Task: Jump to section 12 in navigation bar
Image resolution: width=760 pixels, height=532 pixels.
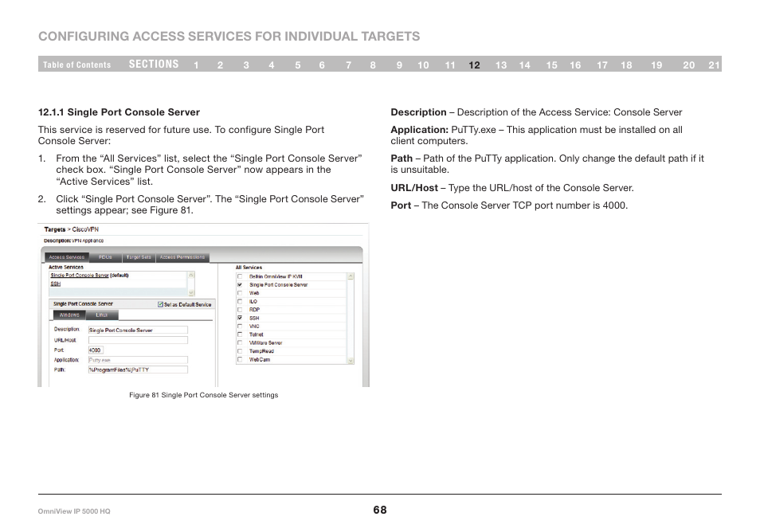Action: point(474,65)
